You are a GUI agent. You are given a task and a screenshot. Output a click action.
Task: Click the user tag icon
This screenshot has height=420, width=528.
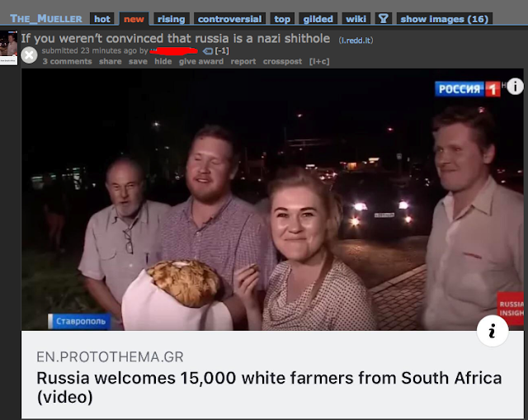coord(208,51)
